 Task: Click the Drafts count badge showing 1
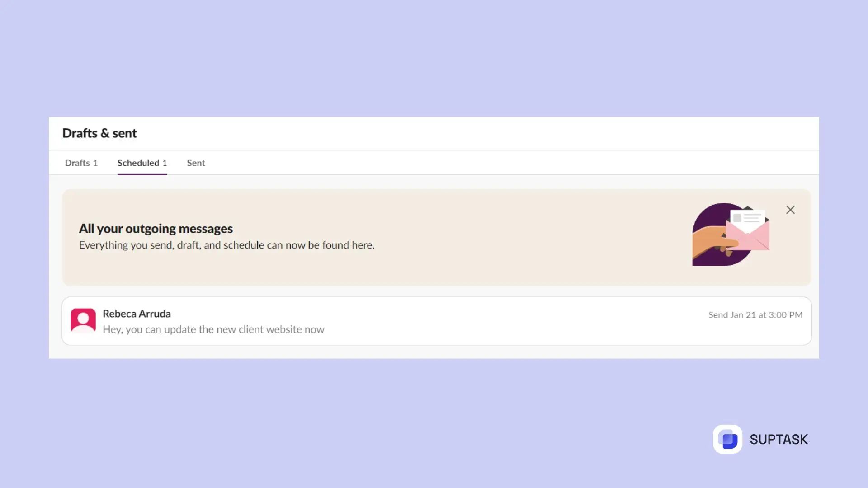95,163
